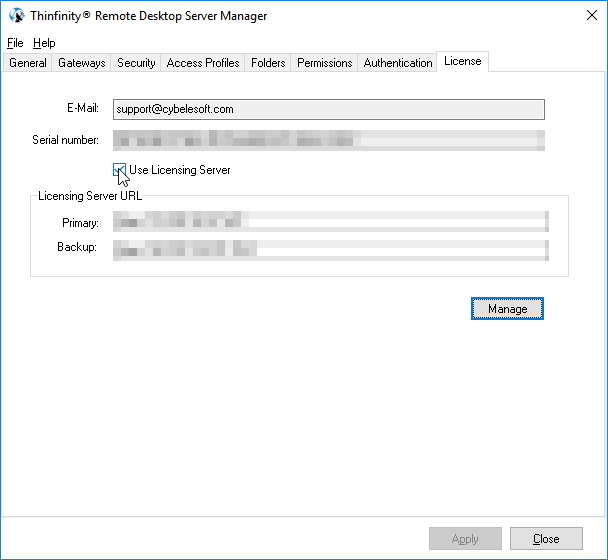Open the File menu
This screenshot has height=560, width=608.
(x=15, y=43)
